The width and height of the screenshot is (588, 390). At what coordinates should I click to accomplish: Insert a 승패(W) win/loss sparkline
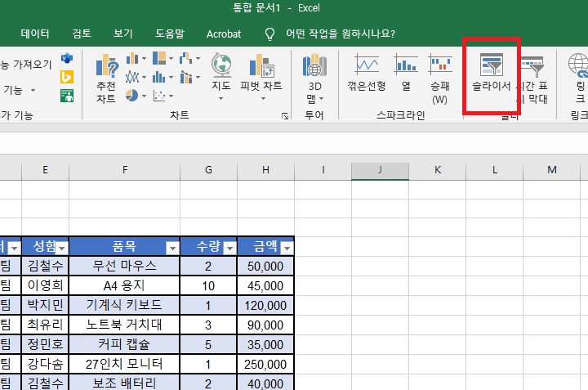(x=440, y=64)
